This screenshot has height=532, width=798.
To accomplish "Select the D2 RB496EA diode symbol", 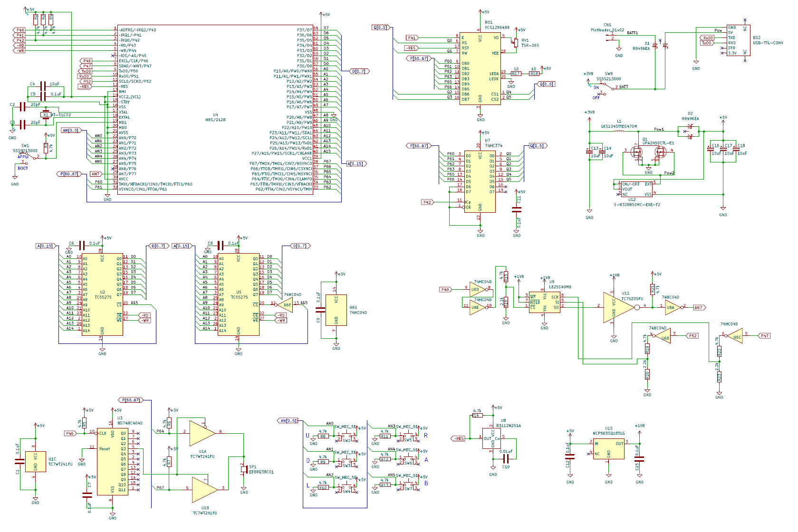I will [690, 132].
